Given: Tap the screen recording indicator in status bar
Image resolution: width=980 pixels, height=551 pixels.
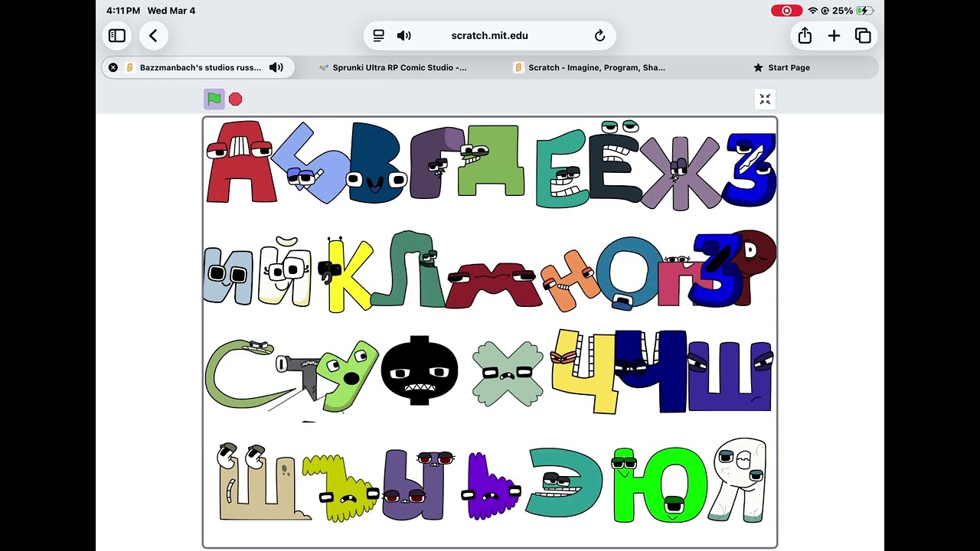Looking at the screenshot, I should 786,11.
